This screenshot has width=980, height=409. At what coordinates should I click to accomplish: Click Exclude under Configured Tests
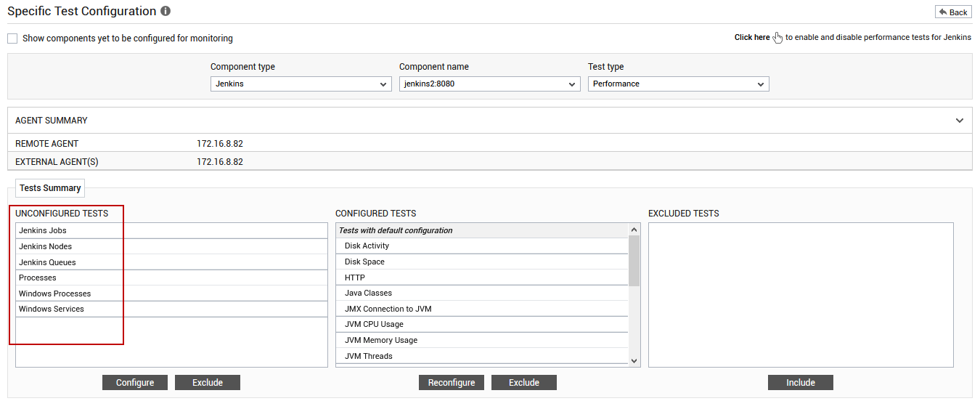click(x=524, y=383)
